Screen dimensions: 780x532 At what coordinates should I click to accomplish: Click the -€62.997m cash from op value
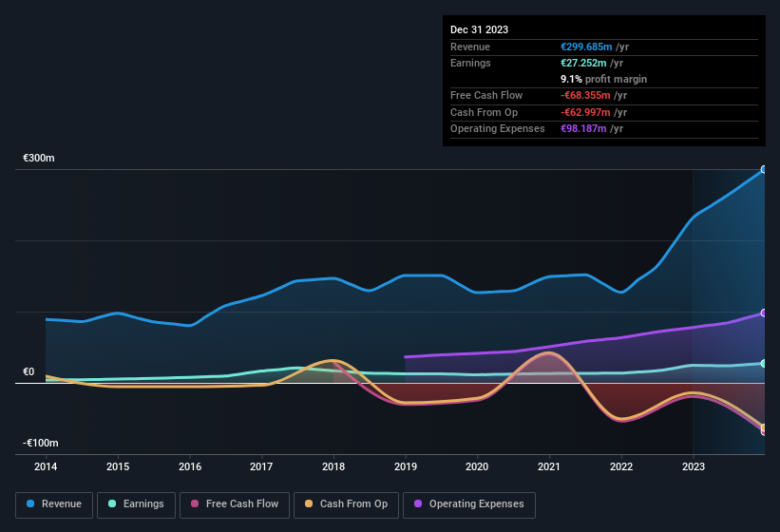[585, 112]
